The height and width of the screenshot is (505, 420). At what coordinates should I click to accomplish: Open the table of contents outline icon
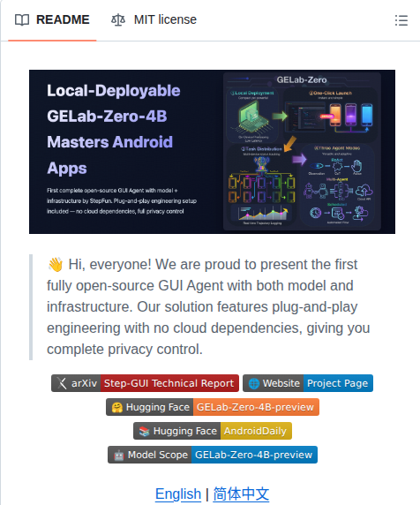(x=401, y=20)
